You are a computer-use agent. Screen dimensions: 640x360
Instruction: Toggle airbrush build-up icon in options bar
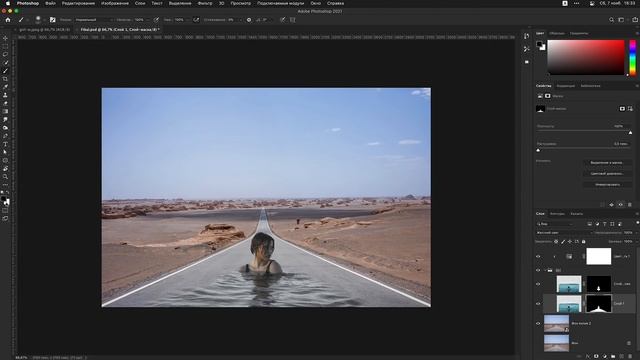tap(196, 20)
